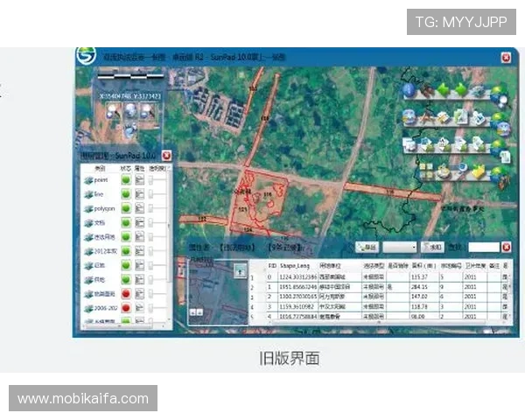The width and height of the screenshot is (525, 420).
Task: Select the point layer row
Action: pos(124,180)
